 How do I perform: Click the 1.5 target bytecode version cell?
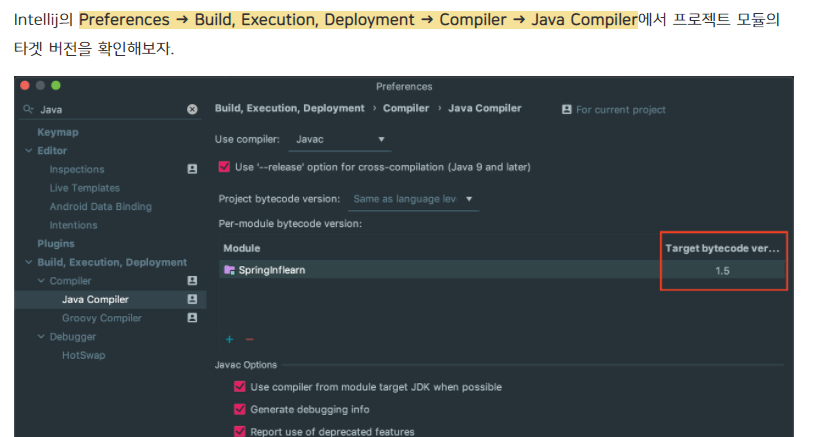click(x=722, y=270)
